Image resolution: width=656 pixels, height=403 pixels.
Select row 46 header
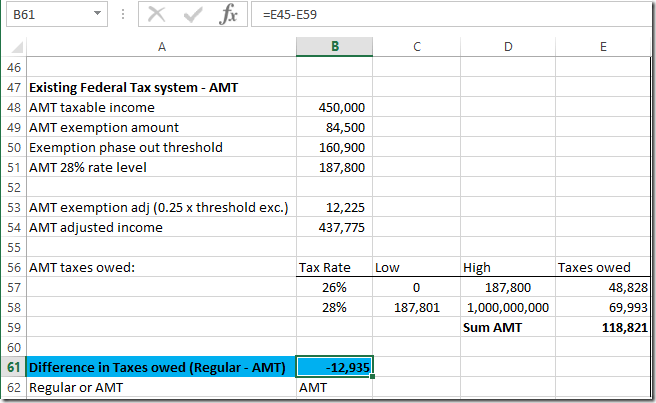click(x=14, y=67)
